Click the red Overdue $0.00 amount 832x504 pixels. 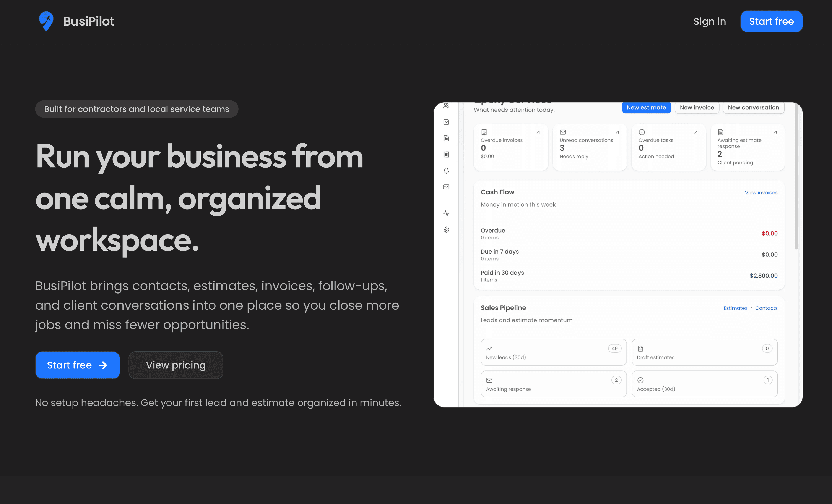(770, 233)
